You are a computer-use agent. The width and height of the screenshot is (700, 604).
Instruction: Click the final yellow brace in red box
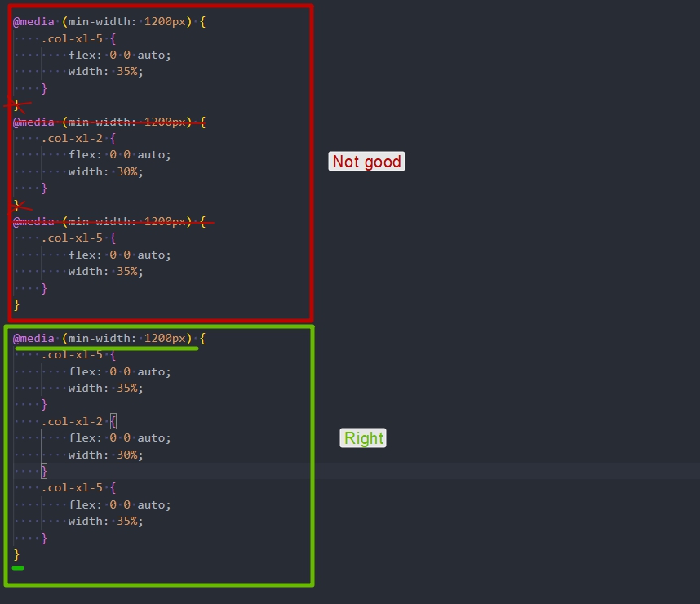click(16, 304)
